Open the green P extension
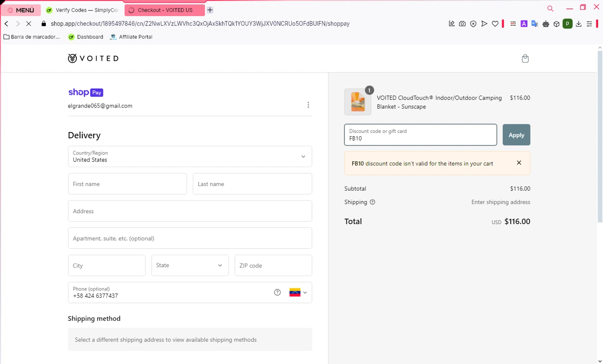Viewport: 603px width, 364px height. tap(567, 24)
